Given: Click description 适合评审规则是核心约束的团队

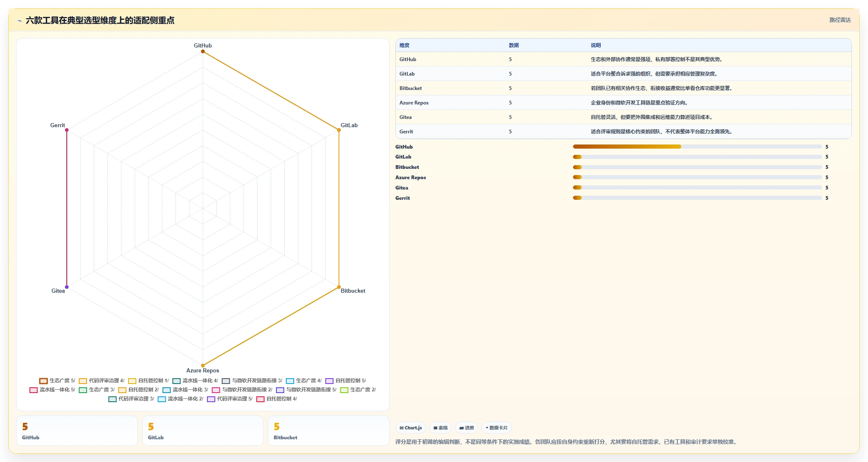Looking at the screenshot, I should click(x=661, y=132).
